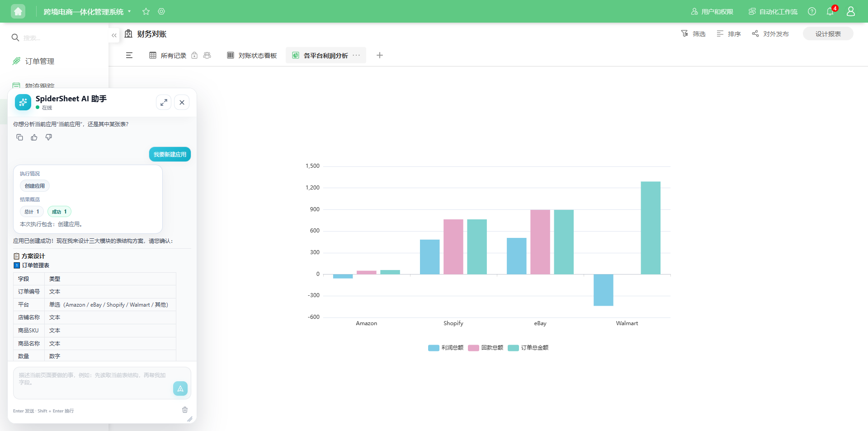Click the 订单管理表 heading in chat
The height and width of the screenshot is (431, 868).
tap(36, 265)
